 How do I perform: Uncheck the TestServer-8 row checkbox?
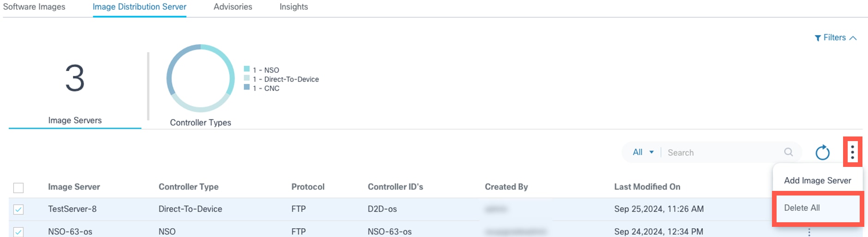[x=18, y=209]
